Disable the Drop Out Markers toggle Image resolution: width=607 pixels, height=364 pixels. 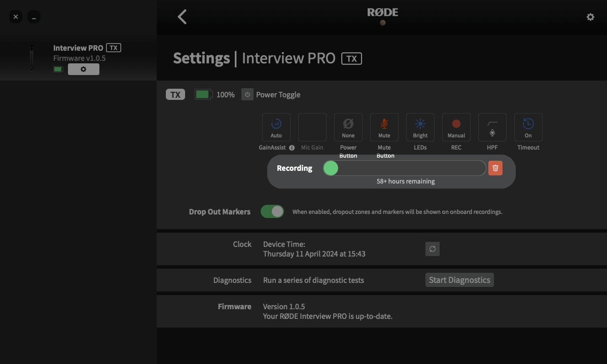[272, 211]
